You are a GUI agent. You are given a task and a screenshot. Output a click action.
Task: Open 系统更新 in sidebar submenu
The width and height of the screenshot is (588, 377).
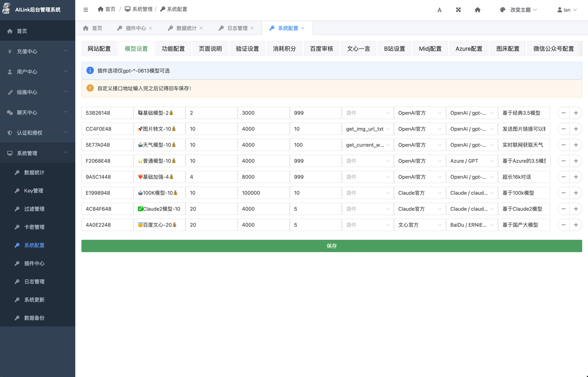tap(37, 300)
